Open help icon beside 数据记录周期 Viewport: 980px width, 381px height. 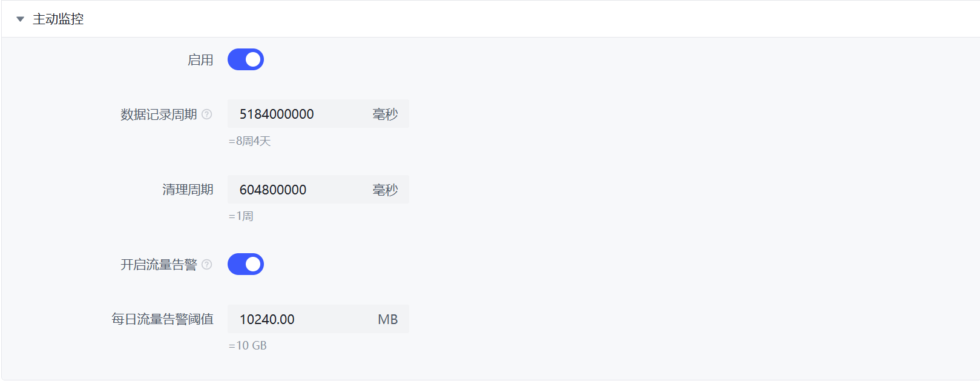pos(207,114)
